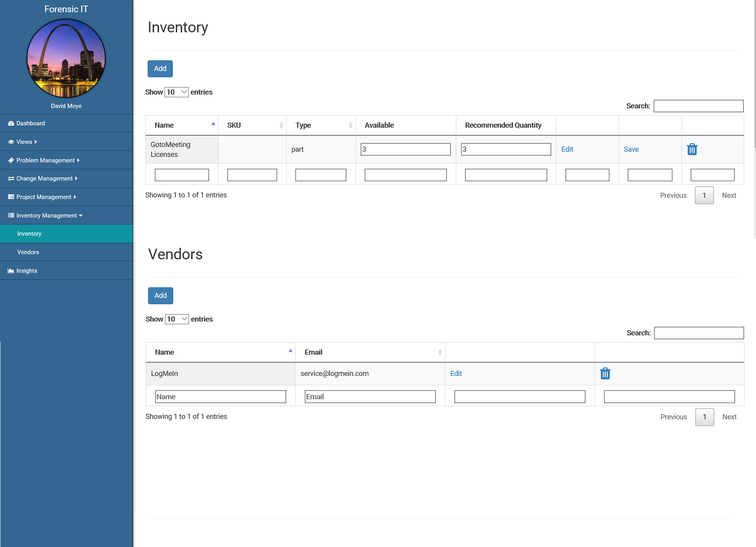Click Save link for GotoMeeting Licenses
The image size is (756, 547).
pos(631,149)
